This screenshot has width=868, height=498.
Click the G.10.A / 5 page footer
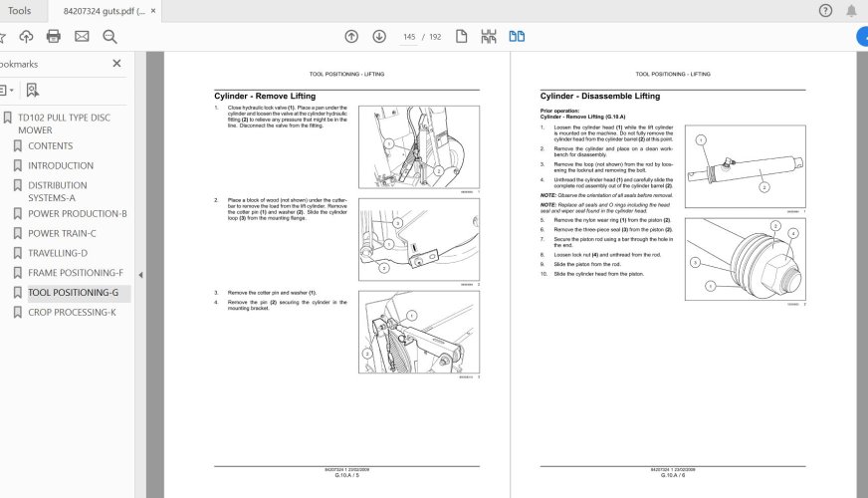347,475
